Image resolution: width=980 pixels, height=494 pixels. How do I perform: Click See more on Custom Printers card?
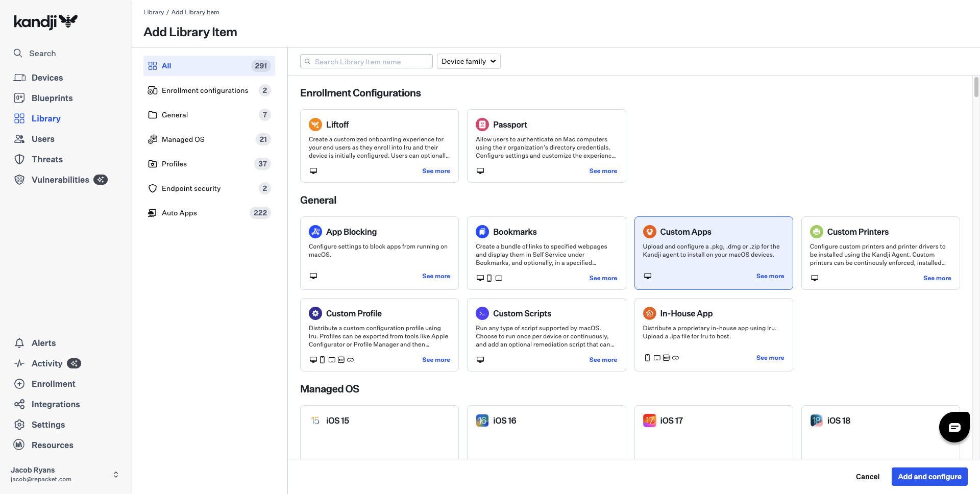pos(937,278)
